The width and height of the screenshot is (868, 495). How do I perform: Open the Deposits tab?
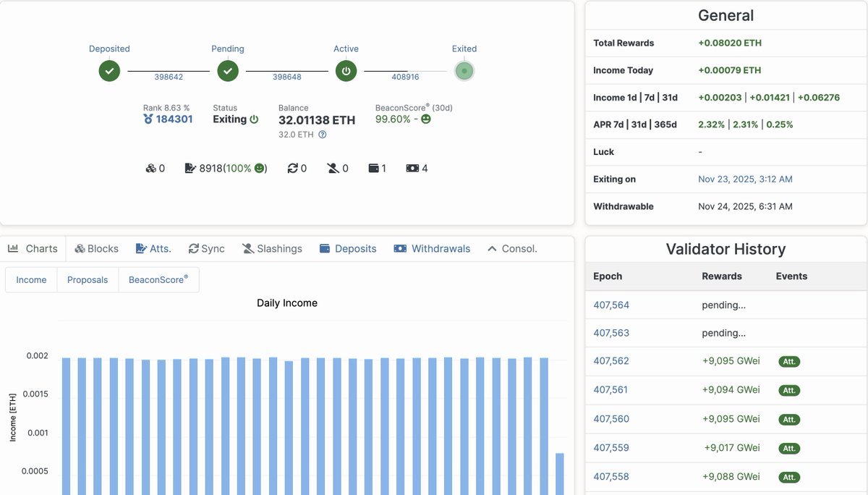click(348, 248)
